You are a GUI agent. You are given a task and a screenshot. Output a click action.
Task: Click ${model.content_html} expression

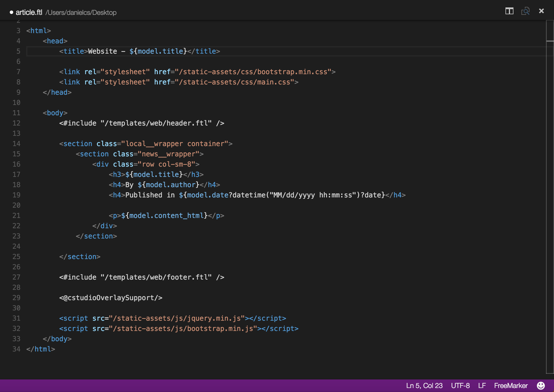tap(164, 215)
